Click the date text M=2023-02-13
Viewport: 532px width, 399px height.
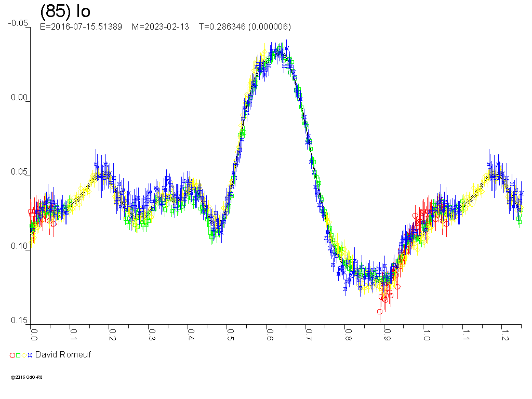pos(160,27)
